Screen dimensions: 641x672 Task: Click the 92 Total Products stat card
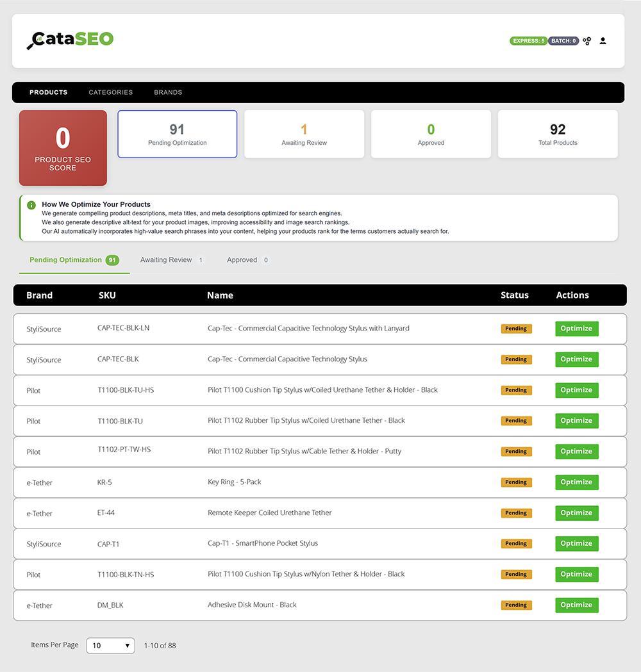[x=558, y=134]
